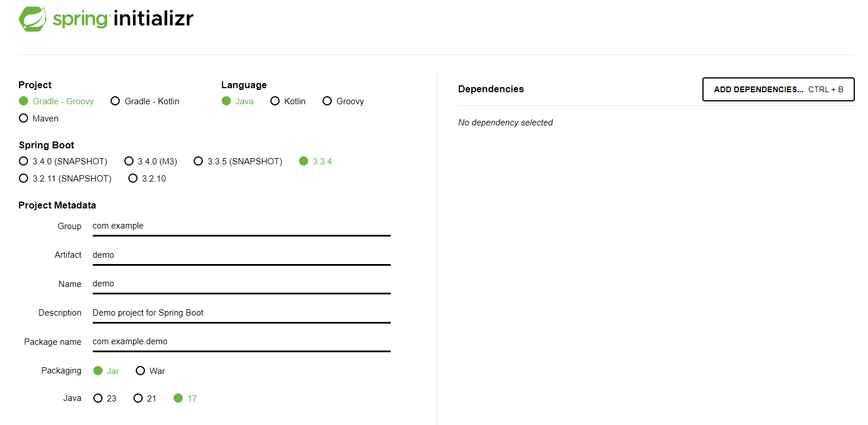The height and width of the screenshot is (425, 868).
Task: Choose Kotlin as language
Action: (x=288, y=101)
